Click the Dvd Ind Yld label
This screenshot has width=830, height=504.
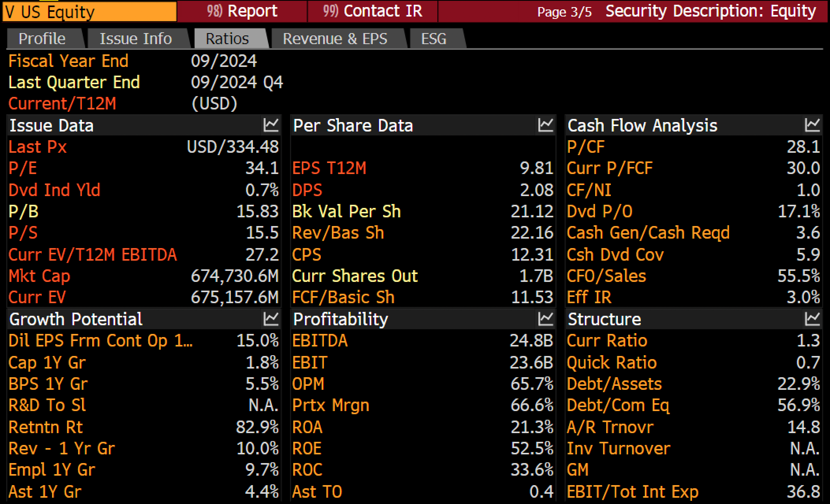55,190
